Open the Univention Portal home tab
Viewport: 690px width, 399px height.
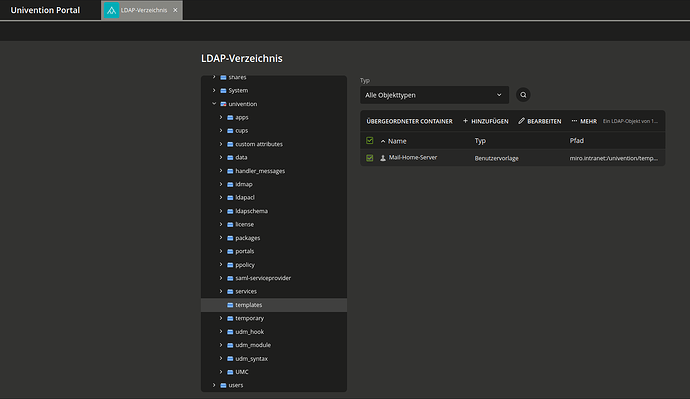coord(45,10)
